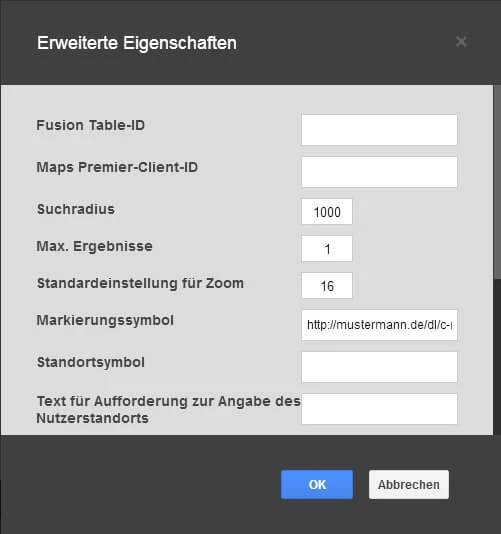Click the dialog's vertical scrollbar thumb

click(497, 182)
